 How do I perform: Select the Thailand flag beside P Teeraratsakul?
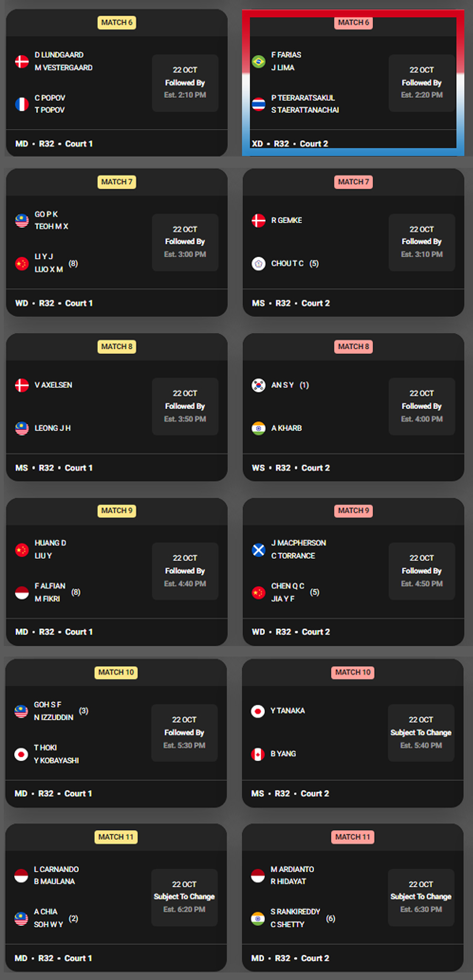tap(258, 104)
